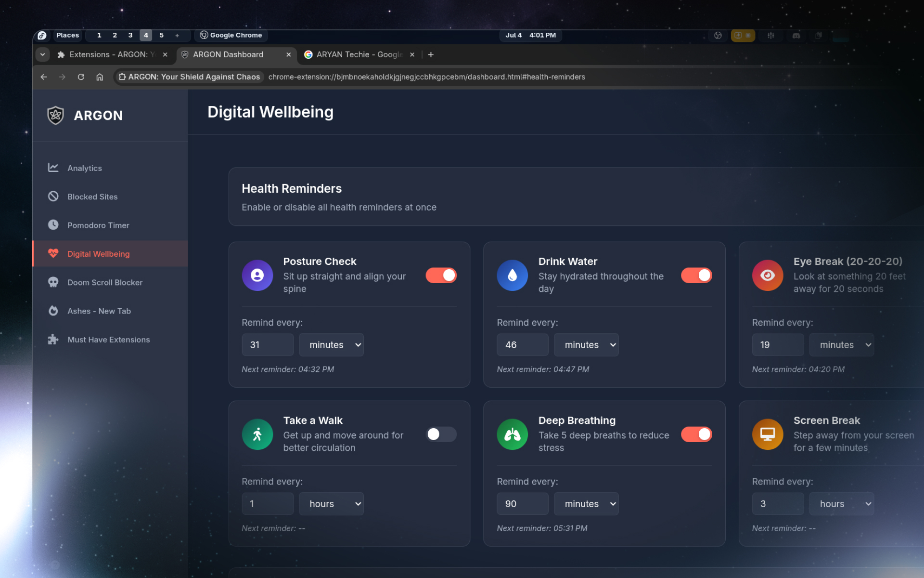The width and height of the screenshot is (924, 578).
Task: Open Pomodoro Timer section
Action: tap(110, 225)
